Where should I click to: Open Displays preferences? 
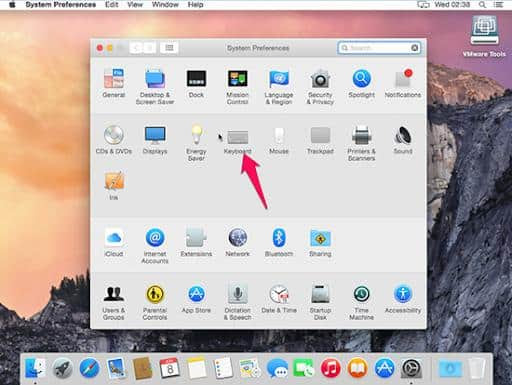pyautogui.click(x=155, y=140)
